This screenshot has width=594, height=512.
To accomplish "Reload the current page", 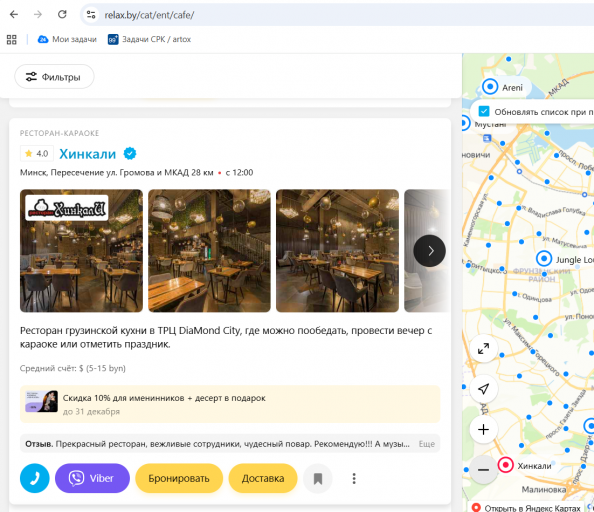I will [62, 15].
